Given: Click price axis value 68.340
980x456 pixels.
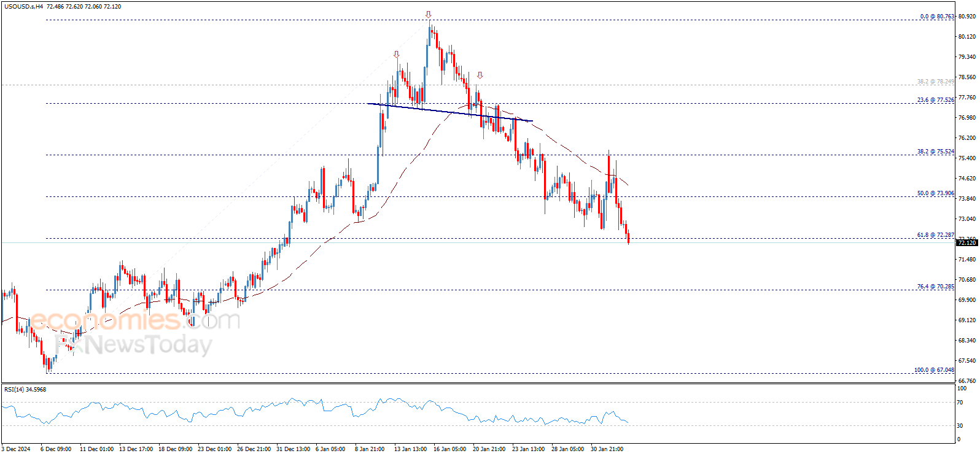Looking at the screenshot, I should [967, 341].
